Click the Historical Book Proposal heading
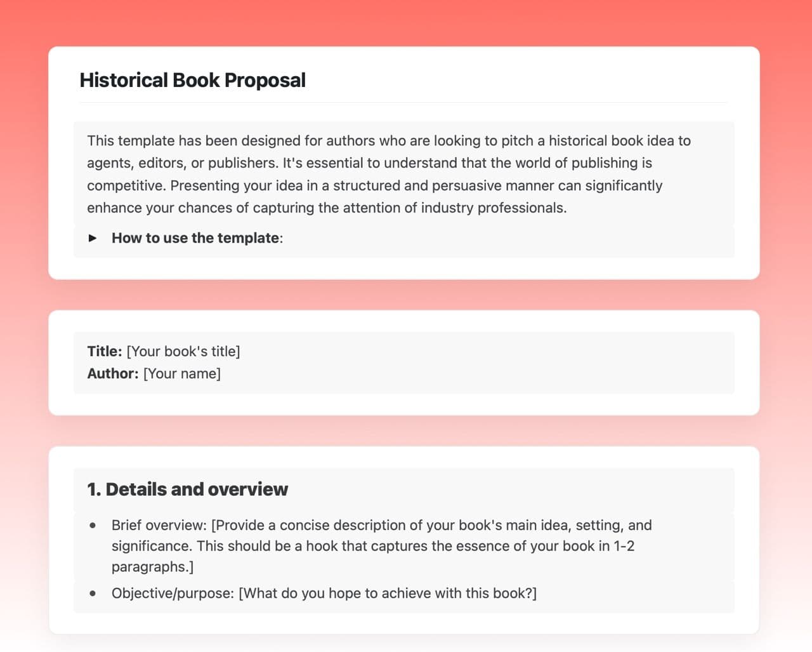This screenshot has width=812, height=652. 192,81
